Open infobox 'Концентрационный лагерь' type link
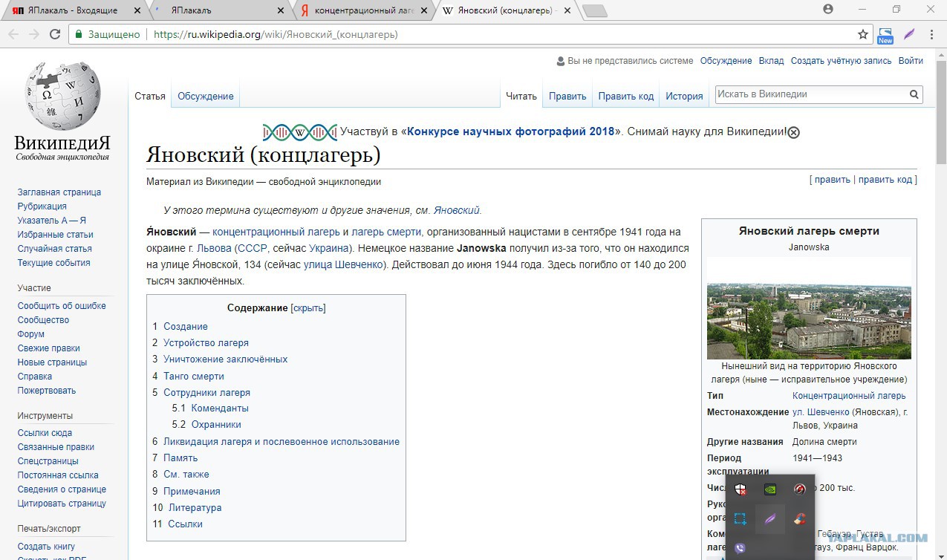 click(x=849, y=395)
